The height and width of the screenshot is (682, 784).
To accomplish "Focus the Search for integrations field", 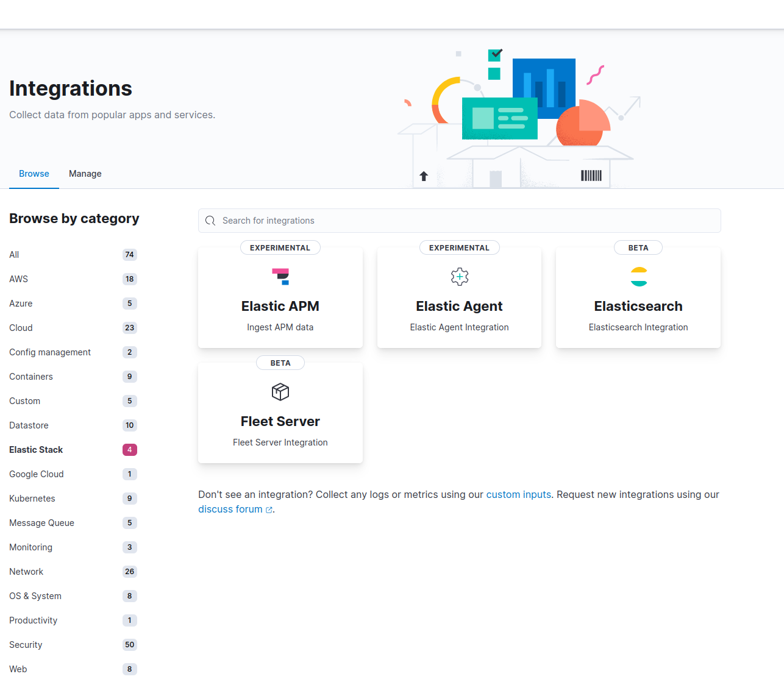I will 460,221.
